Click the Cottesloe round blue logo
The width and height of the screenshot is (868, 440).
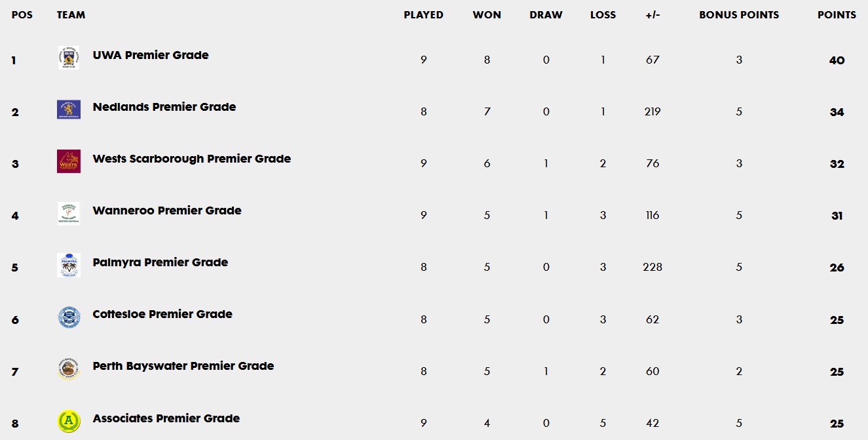(69, 317)
